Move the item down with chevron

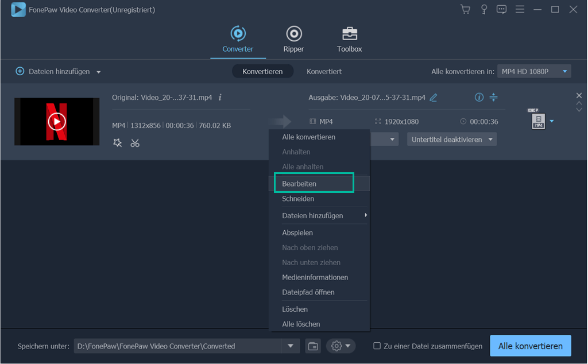(579, 110)
